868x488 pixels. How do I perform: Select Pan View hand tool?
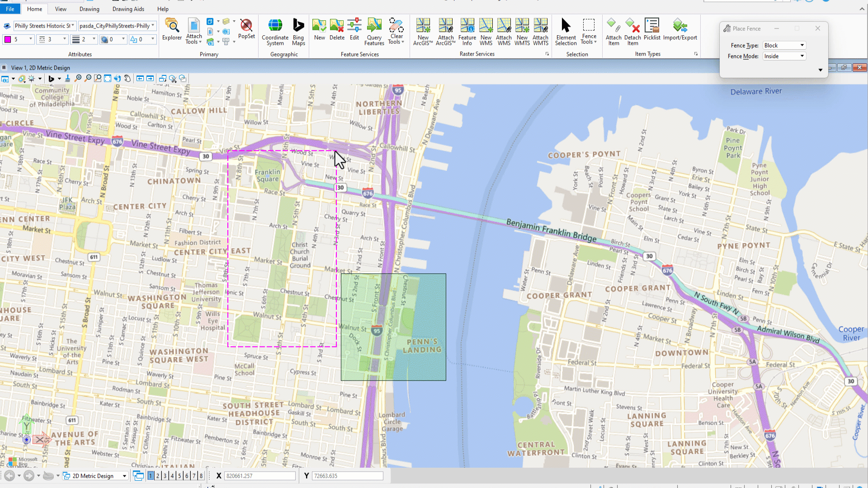pyautogui.click(x=127, y=79)
